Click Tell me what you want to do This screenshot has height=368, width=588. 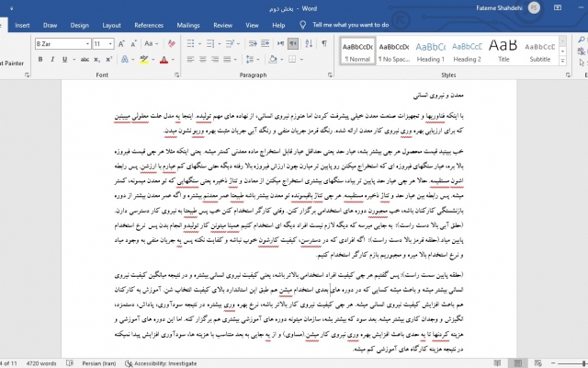[351, 25]
